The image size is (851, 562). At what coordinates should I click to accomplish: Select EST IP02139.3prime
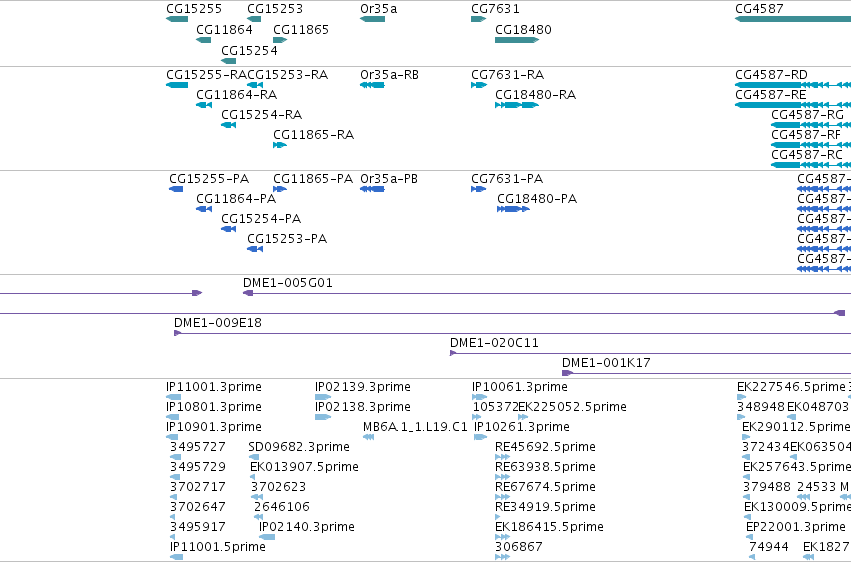point(363,387)
